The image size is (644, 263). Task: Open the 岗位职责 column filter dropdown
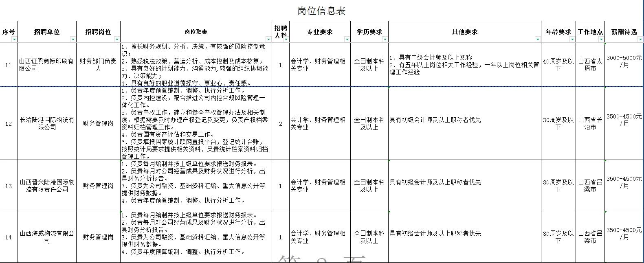tap(269, 39)
